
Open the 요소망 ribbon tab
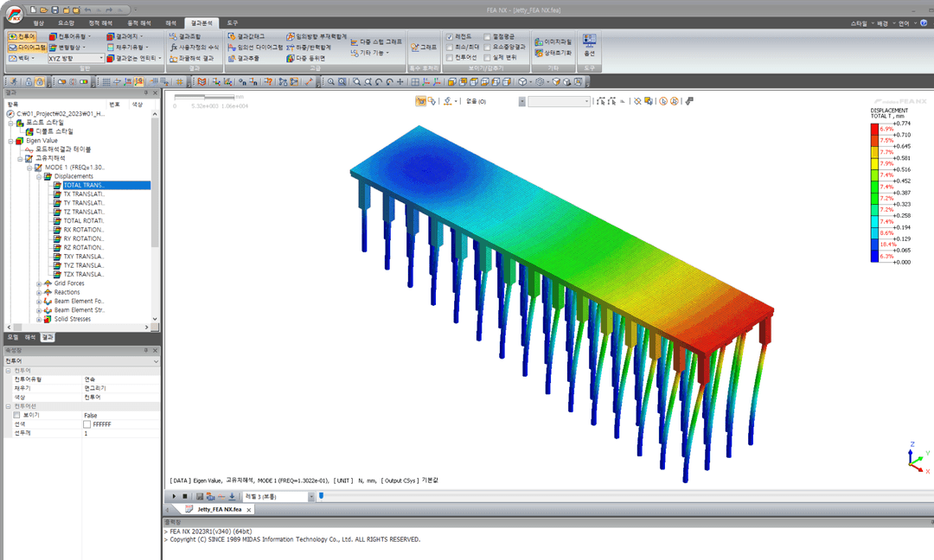click(66, 23)
